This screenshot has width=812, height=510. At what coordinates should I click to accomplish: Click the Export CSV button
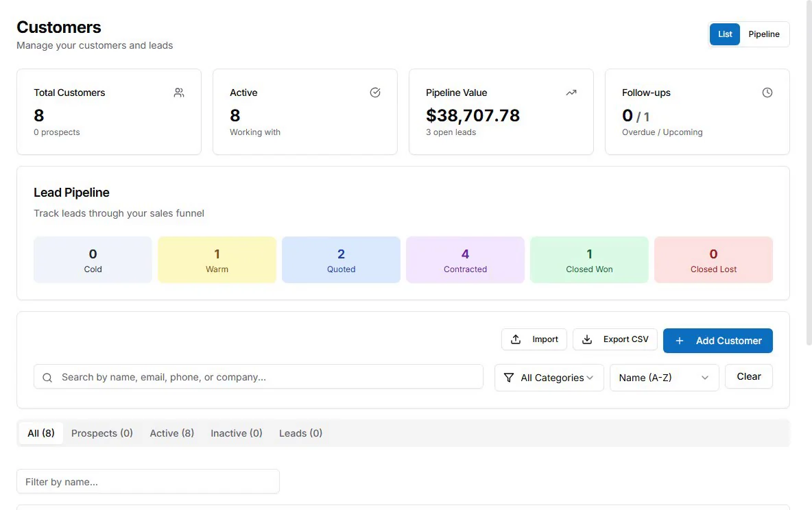pos(614,339)
